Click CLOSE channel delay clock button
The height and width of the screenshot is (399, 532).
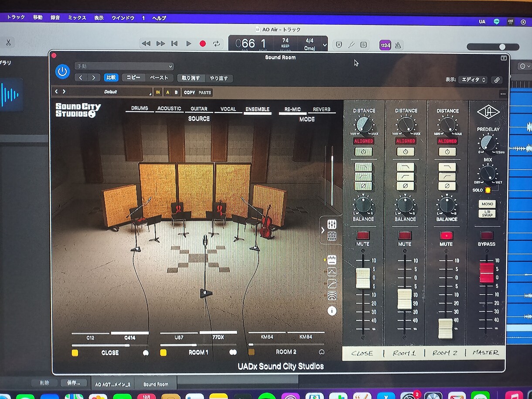tap(363, 152)
